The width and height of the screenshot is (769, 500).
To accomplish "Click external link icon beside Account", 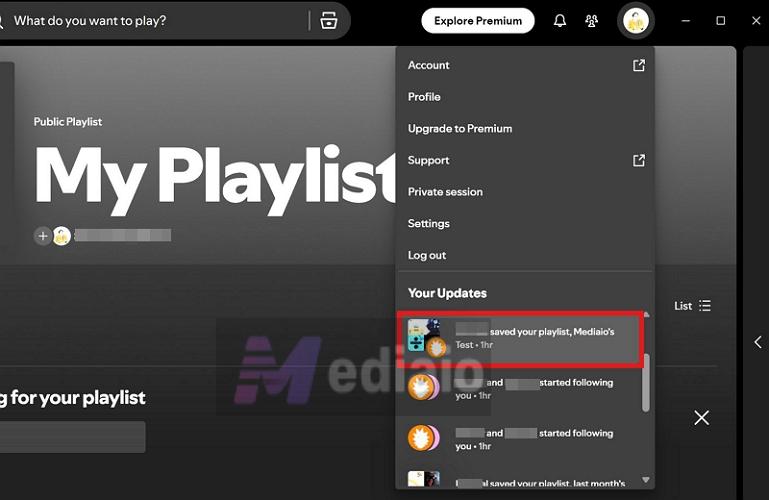I will (639, 65).
